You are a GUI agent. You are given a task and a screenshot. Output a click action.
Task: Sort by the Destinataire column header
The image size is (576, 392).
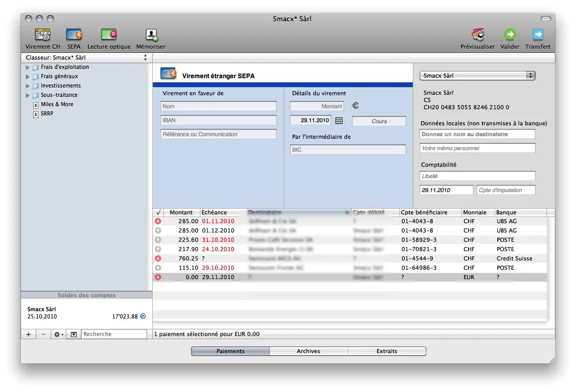pyautogui.click(x=299, y=212)
